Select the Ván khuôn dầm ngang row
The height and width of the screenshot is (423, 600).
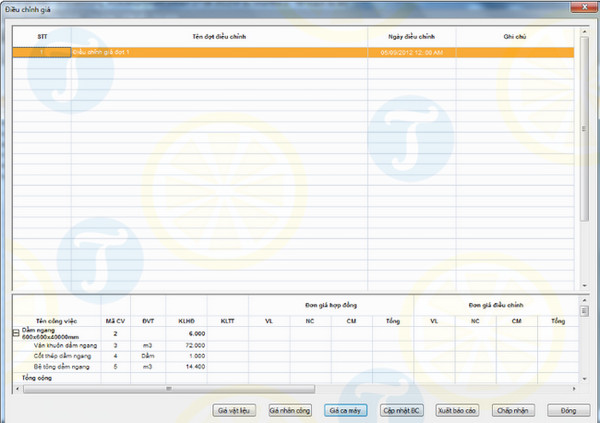60,344
